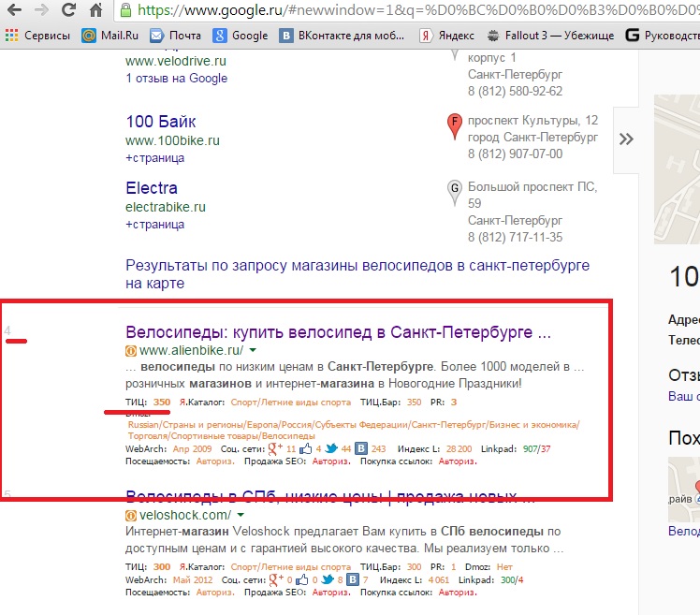The image size is (700, 615).
Task: Open the Mail.Ru bookmark
Action: [110, 36]
